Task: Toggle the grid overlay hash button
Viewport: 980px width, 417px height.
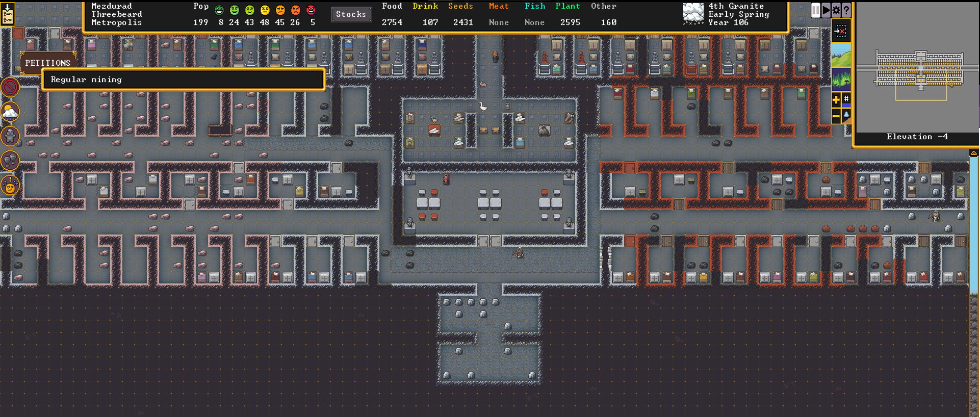Action: click(846, 99)
